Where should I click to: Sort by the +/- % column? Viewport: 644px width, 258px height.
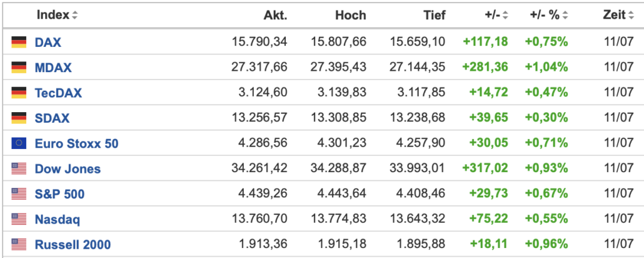pos(566,16)
